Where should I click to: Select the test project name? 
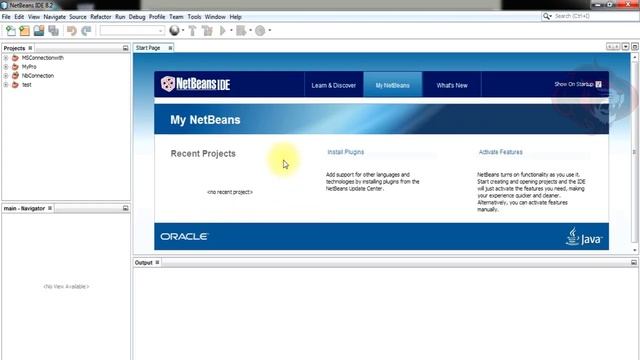pyautogui.click(x=27, y=84)
